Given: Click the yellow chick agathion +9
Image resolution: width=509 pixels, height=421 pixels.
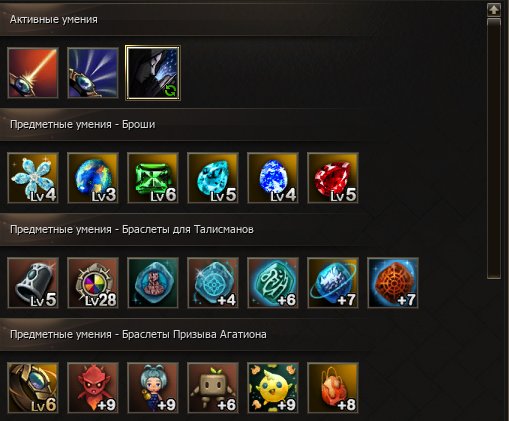Looking at the screenshot, I should 273,388.
